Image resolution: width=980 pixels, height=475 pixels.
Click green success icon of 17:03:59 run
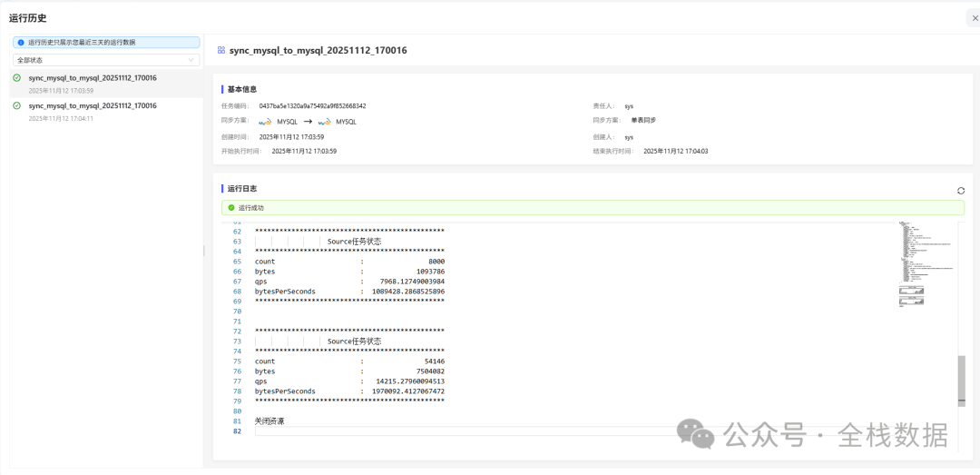click(17, 78)
